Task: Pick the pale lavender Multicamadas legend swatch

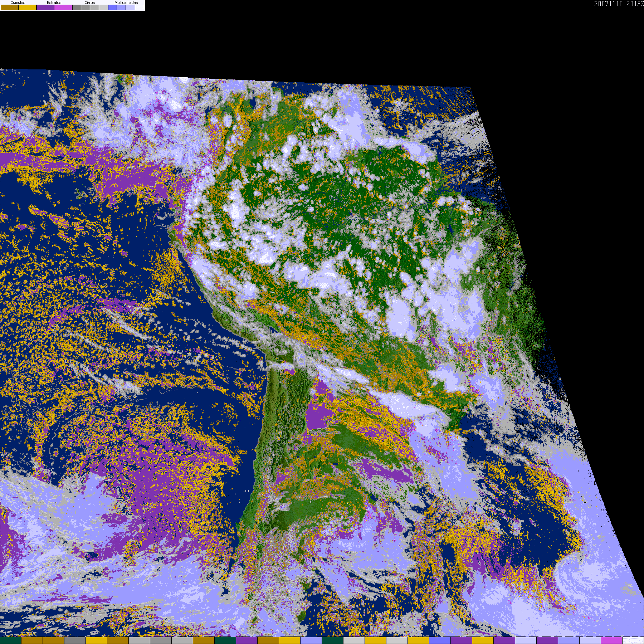Action: [x=130, y=8]
